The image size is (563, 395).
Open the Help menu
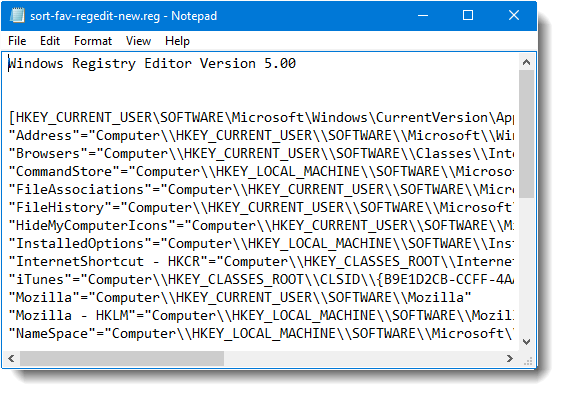pyautogui.click(x=177, y=41)
